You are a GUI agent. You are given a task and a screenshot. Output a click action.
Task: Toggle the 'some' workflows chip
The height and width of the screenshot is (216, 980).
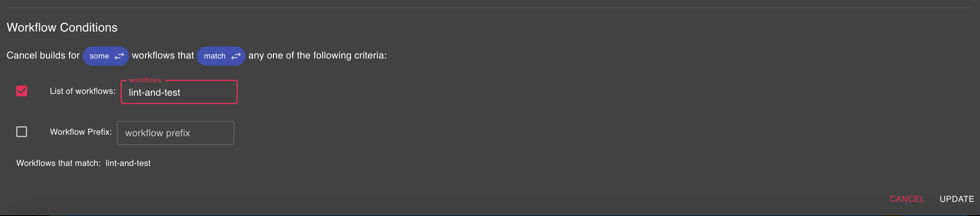click(x=100, y=56)
